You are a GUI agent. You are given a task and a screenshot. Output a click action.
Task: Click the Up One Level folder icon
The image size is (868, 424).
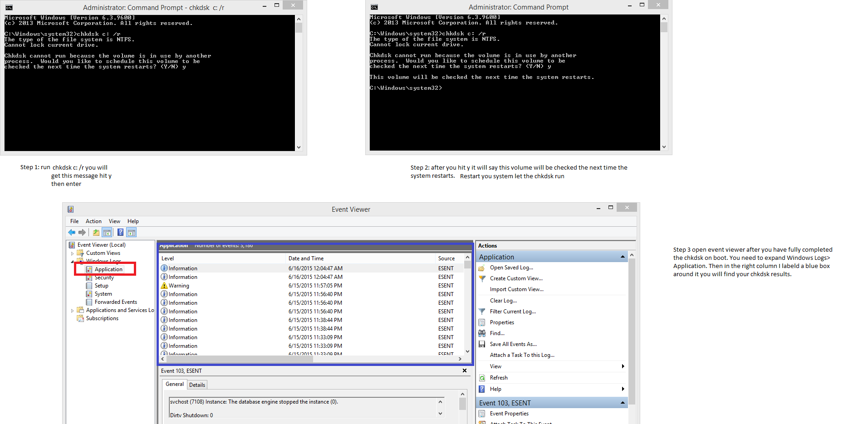(96, 233)
